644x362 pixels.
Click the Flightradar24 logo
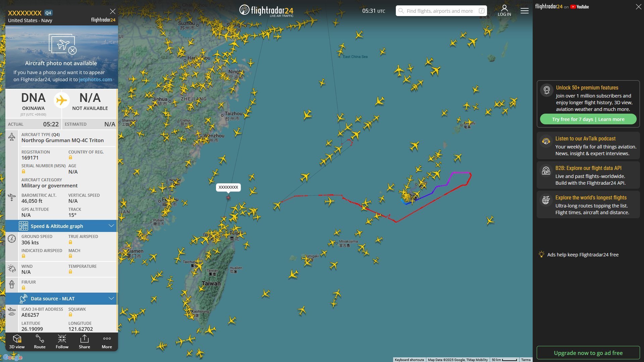[266, 10]
